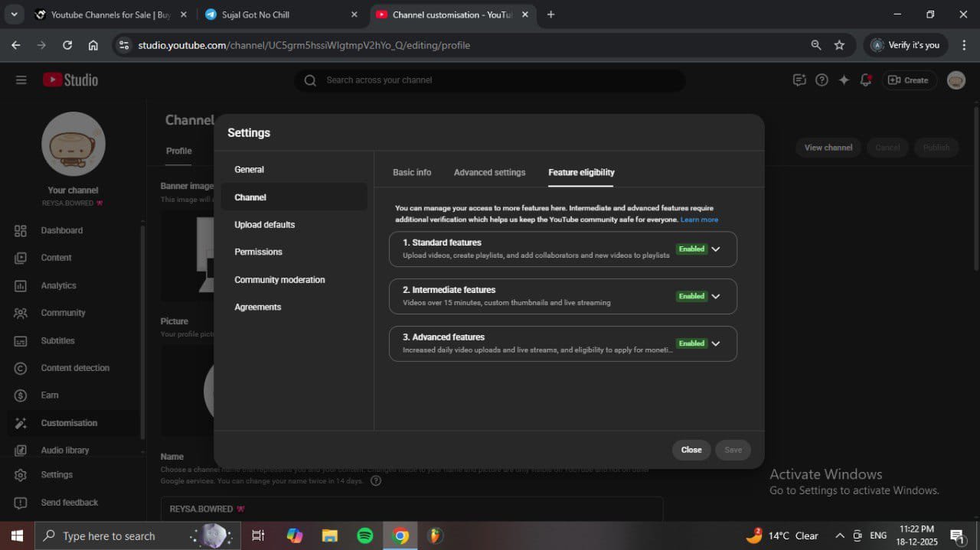Switch to the Advanced settings tab
The height and width of the screenshot is (550, 980).
click(x=489, y=172)
